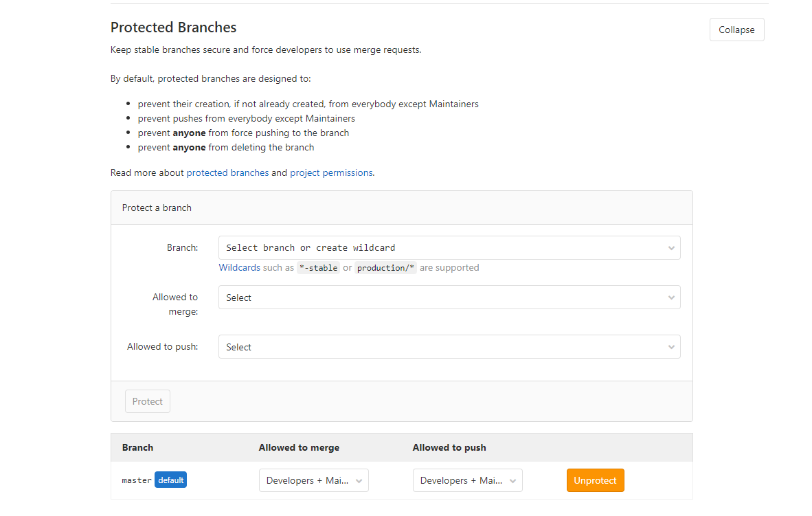
Task: Click the 'Protected Branches' heading
Action: coord(173,27)
